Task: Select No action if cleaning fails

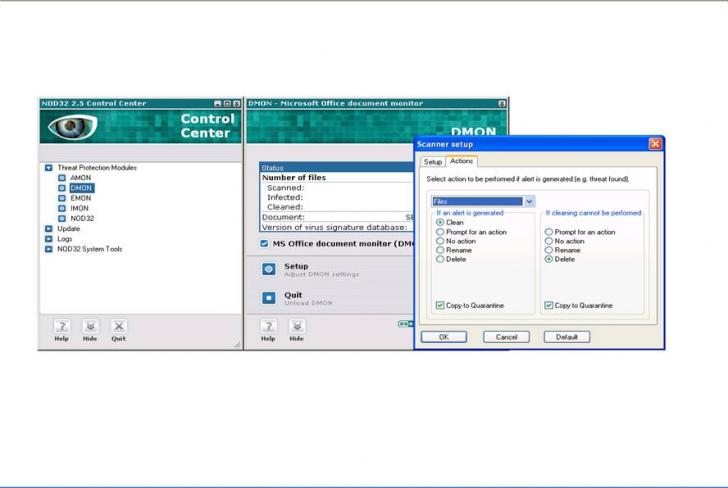Action: [x=548, y=241]
